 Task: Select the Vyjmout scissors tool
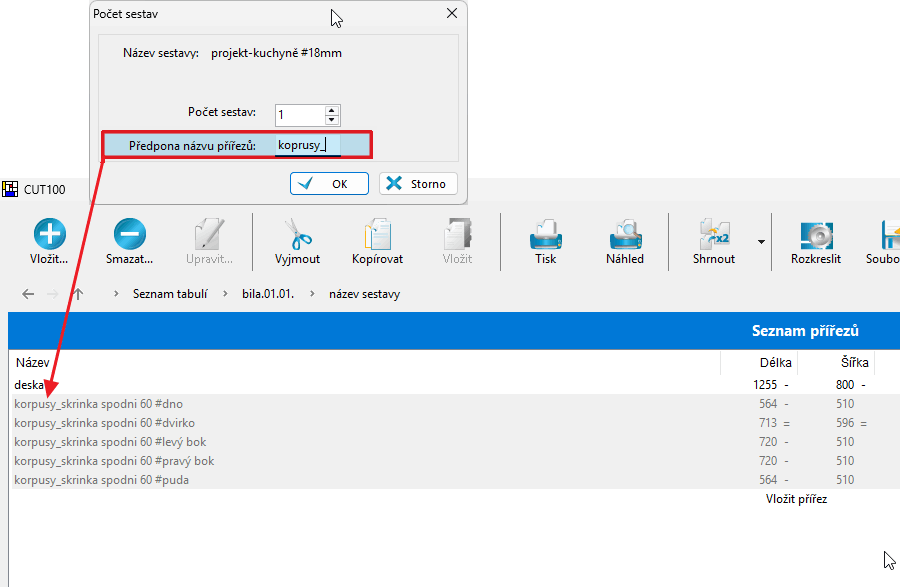pyautogui.click(x=297, y=236)
